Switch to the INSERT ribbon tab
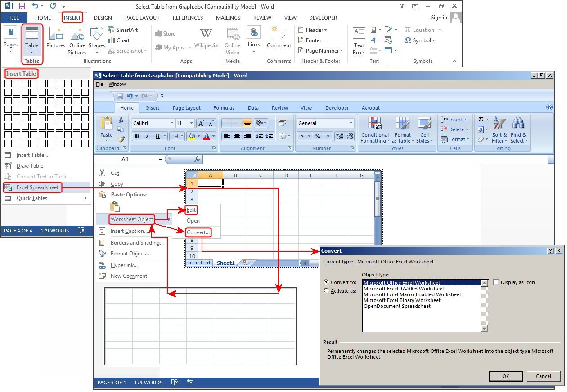 [72, 18]
